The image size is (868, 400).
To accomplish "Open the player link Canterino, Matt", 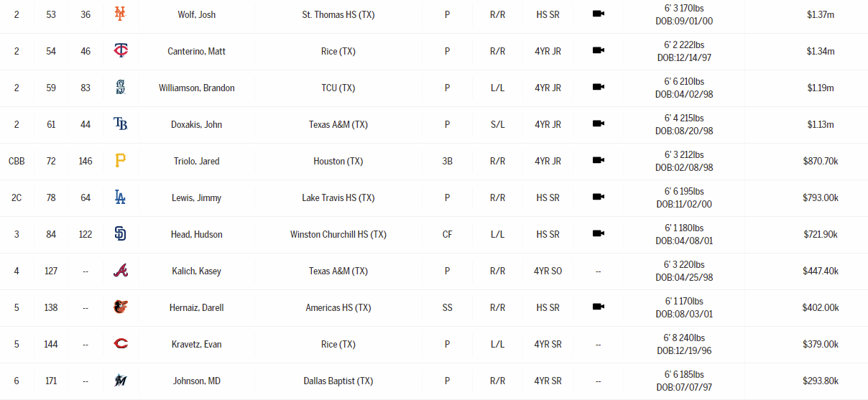I will pos(196,51).
